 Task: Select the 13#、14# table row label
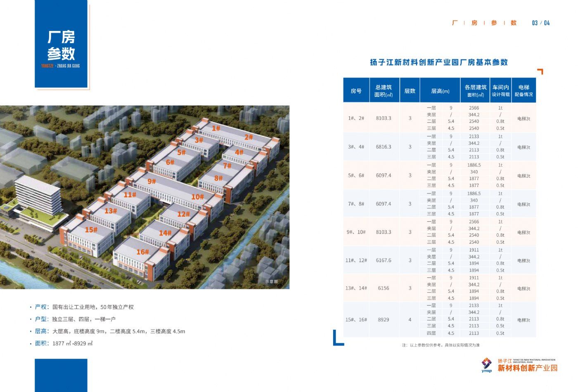point(356,288)
